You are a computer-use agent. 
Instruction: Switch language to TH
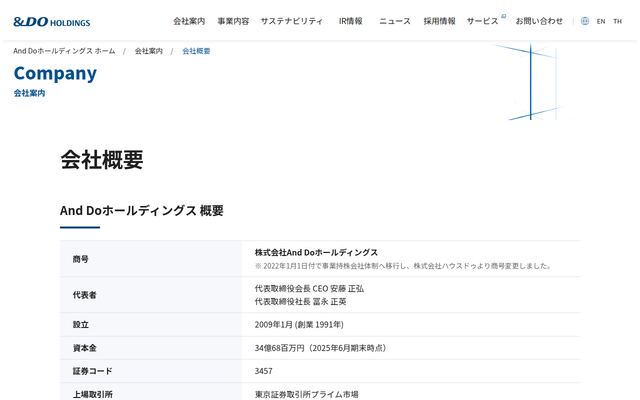[x=617, y=21]
